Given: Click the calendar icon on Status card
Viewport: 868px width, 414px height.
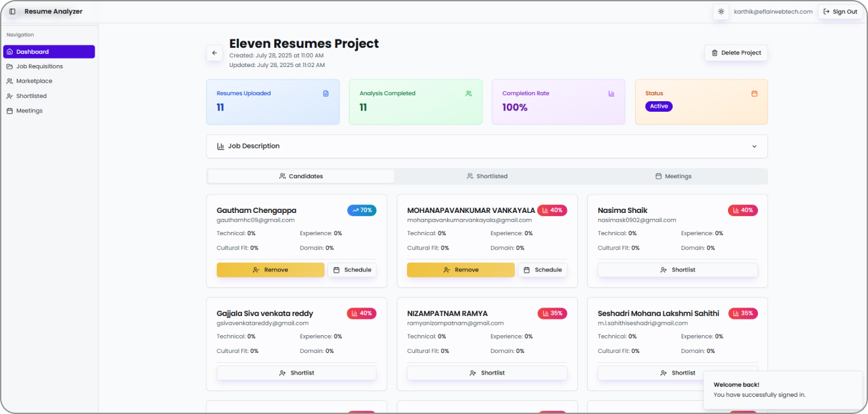Looking at the screenshot, I should [754, 93].
